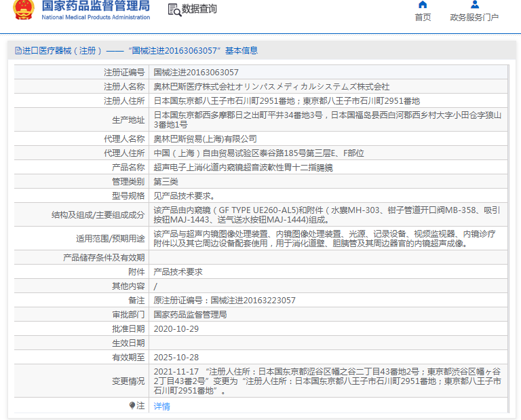Select agent 奥林巴斯贸易(上海)有限公司
This screenshot has width=521, height=420.
[205, 139]
